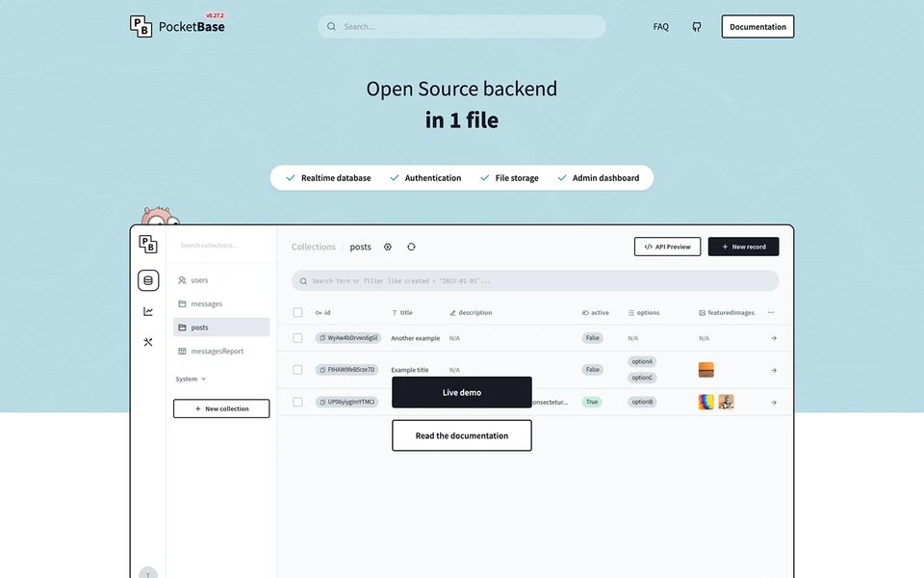The height and width of the screenshot is (578, 924).
Task: Open the Logs chart sidebar icon
Action: click(x=148, y=311)
